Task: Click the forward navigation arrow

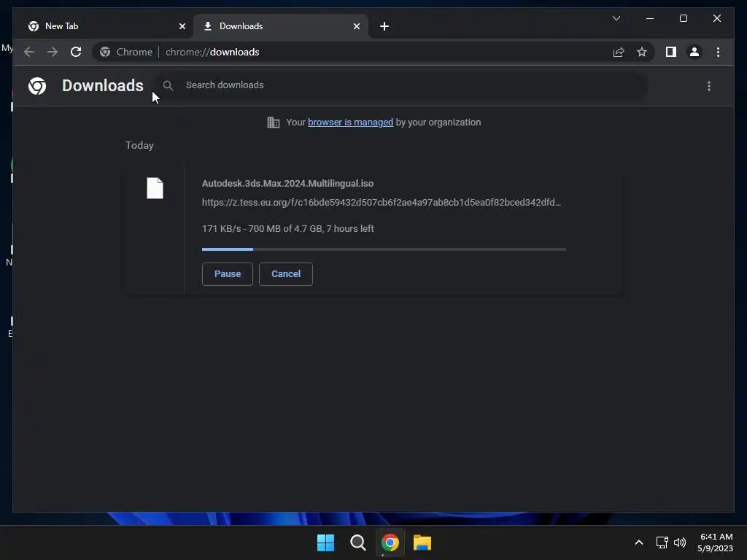Action: pyautogui.click(x=53, y=52)
